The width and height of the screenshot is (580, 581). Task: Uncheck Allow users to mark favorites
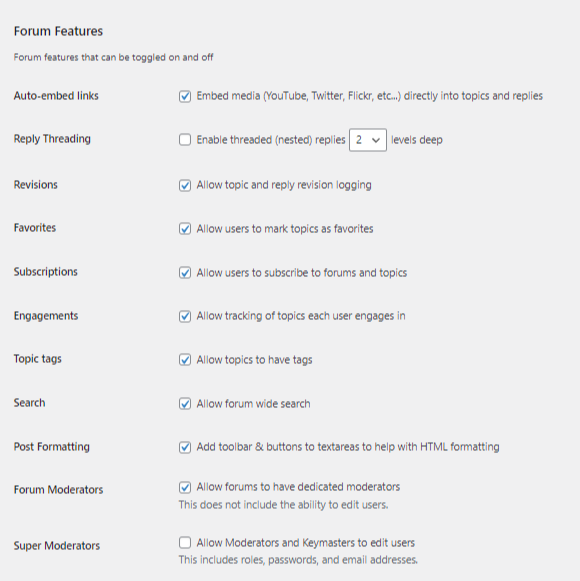(x=185, y=229)
